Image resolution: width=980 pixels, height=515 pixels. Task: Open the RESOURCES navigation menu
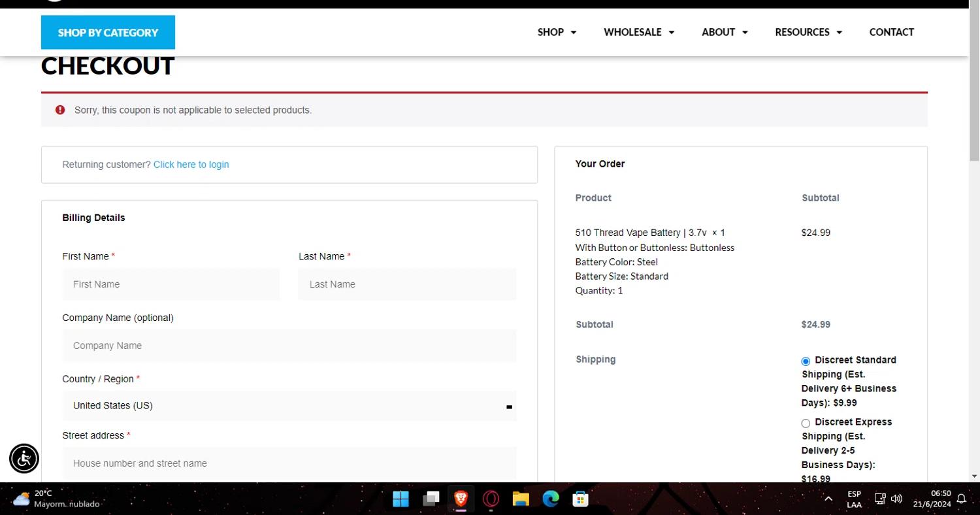[x=808, y=32]
